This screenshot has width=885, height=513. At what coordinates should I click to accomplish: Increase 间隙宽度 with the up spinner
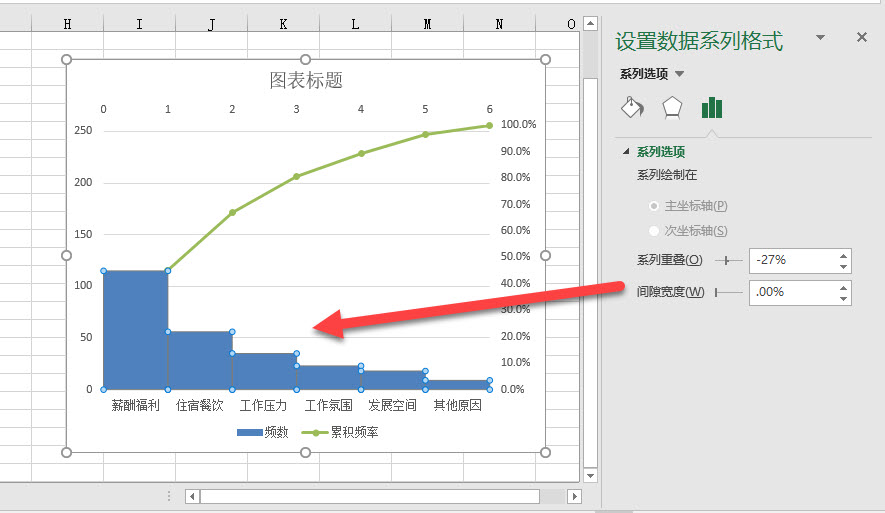pyautogui.click(x=843, y=287)
